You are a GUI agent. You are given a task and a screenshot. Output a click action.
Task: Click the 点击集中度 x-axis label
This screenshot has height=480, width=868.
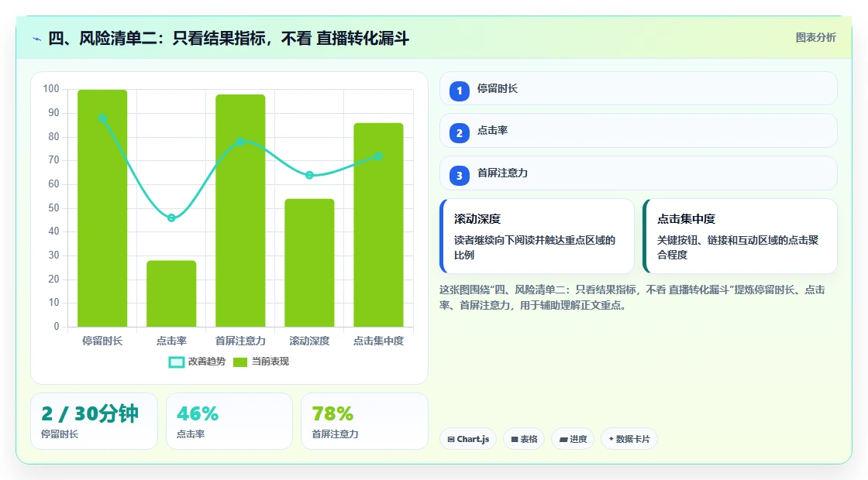tap(379, 341)
